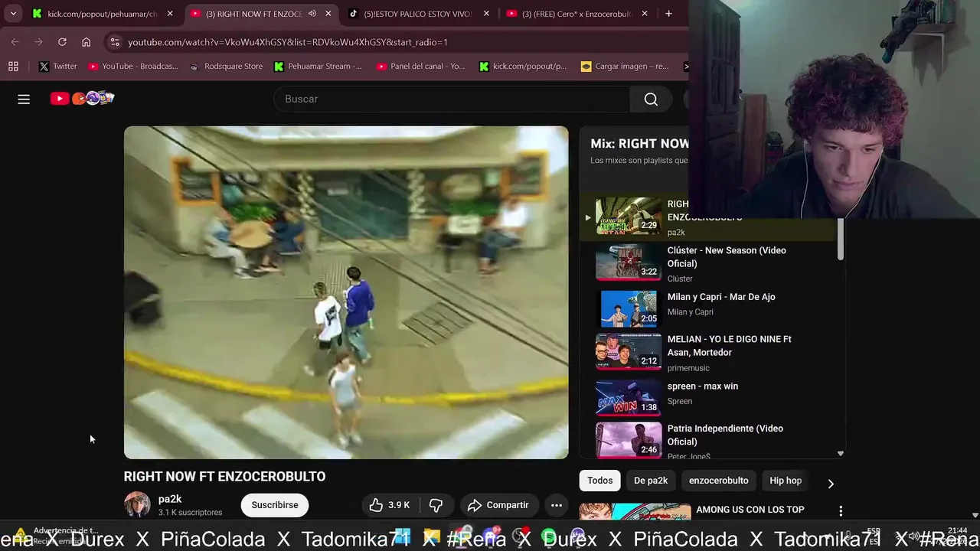980x551 pixels.
Task: View site information icon in address bar
Action: 114,42
